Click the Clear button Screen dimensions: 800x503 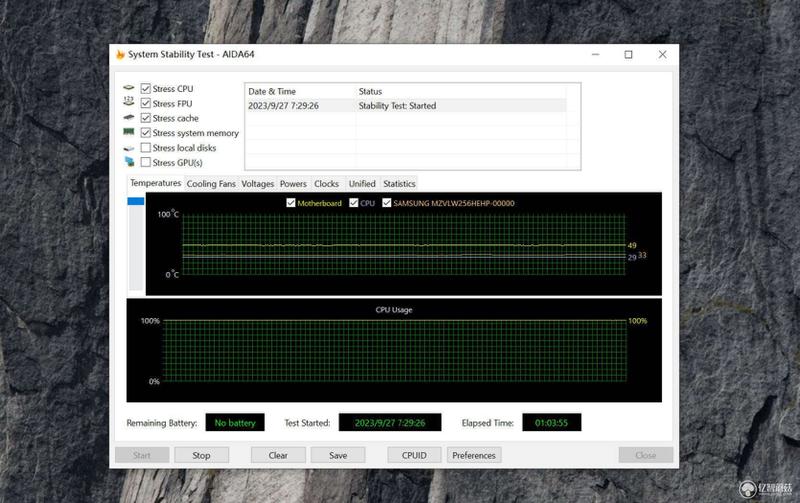pos(278,455)
